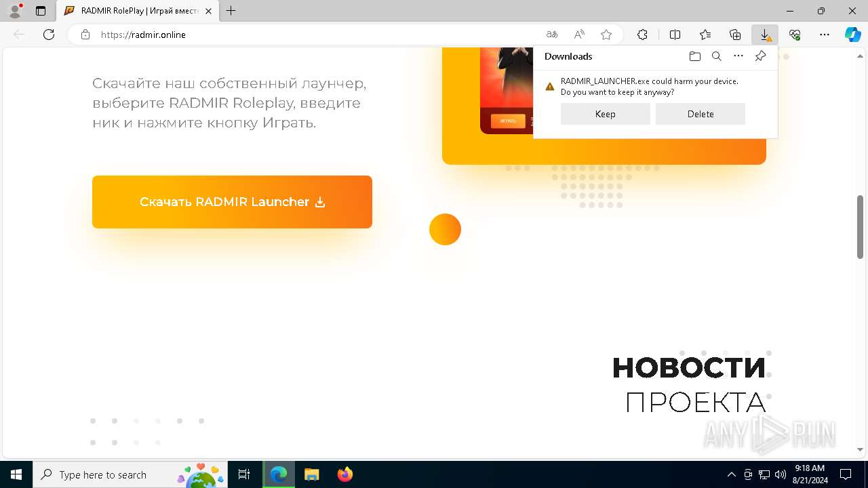Toggle the Downloads toolbar button
The height and width of the screenshot is (488, 868).
click(x=765, y=35)
